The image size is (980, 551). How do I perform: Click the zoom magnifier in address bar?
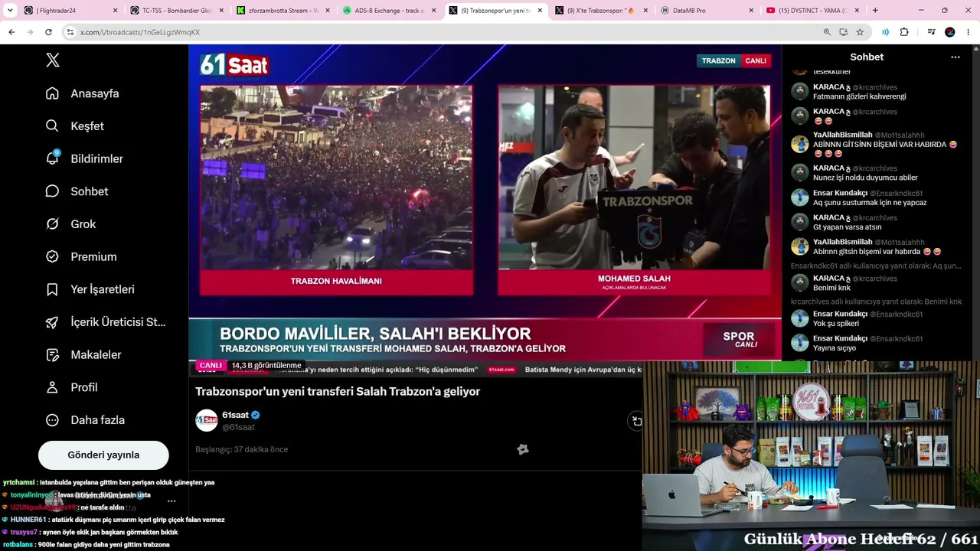click(827, 32)
